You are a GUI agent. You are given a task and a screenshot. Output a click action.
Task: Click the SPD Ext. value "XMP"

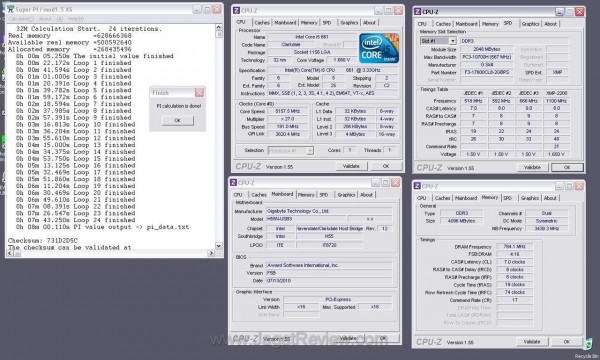tap(557, 72)
